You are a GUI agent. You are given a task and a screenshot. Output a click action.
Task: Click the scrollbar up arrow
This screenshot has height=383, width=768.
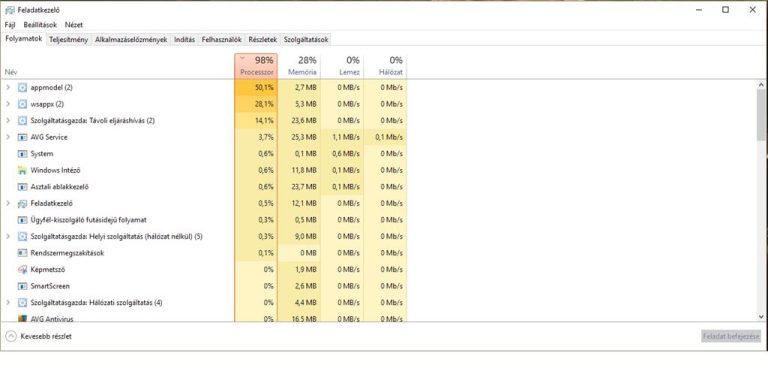(761, 85)
